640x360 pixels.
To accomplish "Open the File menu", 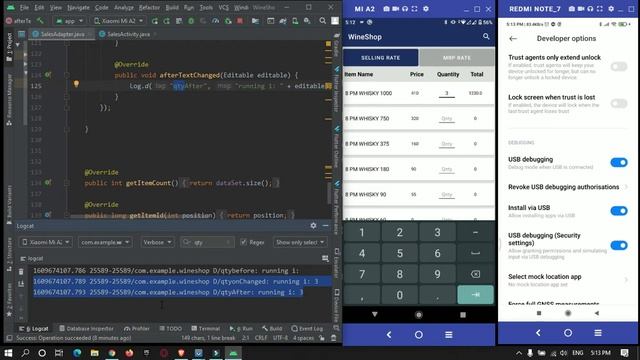I will coord(24,7).
